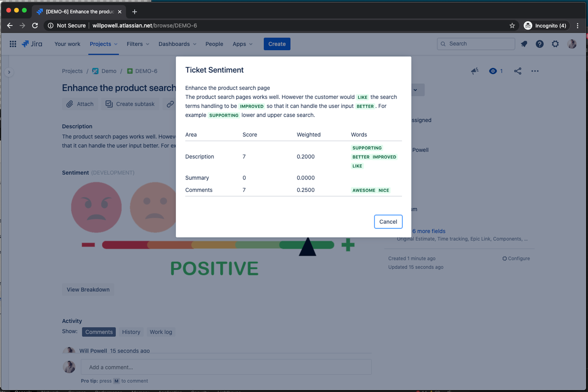Click the sentiment scale pointer triangle

[x=307, y=247]
